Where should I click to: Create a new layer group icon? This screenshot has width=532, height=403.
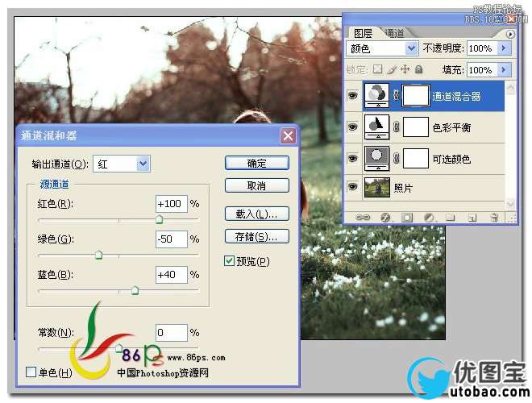(x=451, y=217)
